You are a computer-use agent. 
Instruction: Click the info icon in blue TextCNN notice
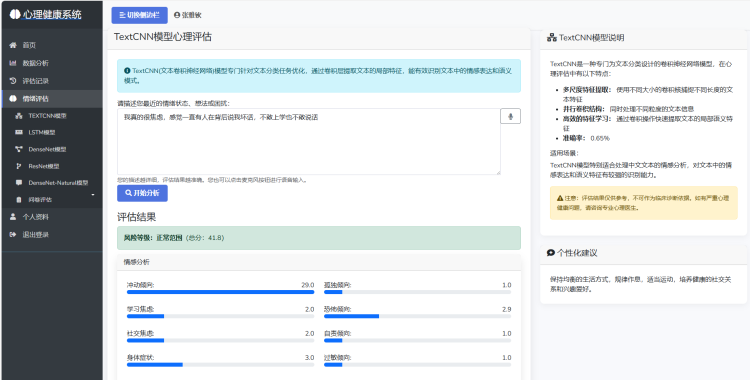[x=127, y=70]
